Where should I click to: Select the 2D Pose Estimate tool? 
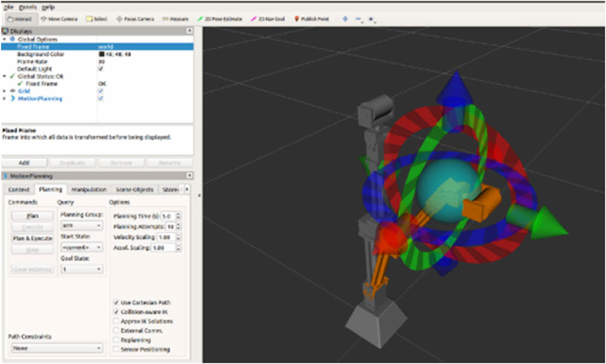coord(220,19)
